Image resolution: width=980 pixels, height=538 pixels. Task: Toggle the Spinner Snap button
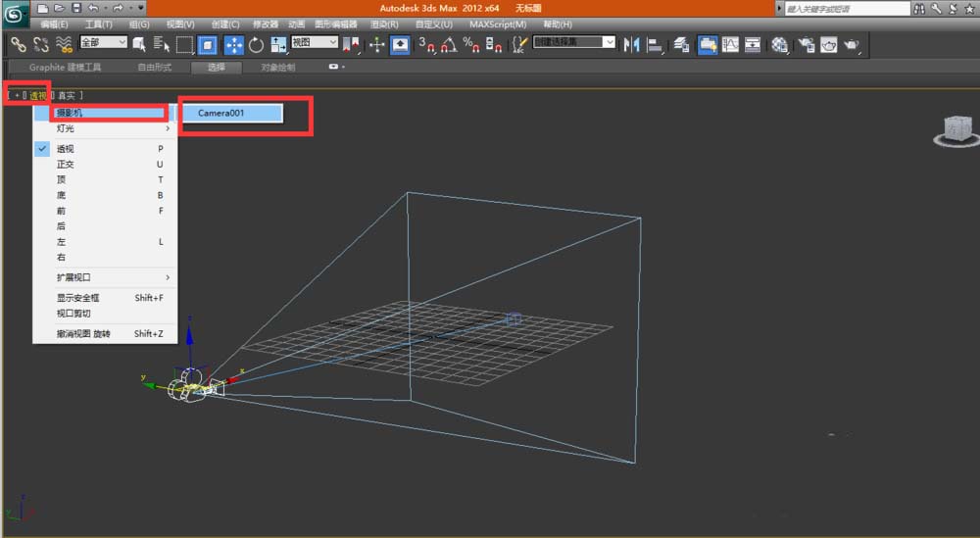[494, 44]
